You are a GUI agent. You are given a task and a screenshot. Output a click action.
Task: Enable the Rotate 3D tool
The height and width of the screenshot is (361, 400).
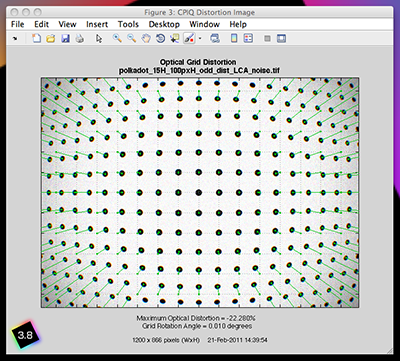160,38
